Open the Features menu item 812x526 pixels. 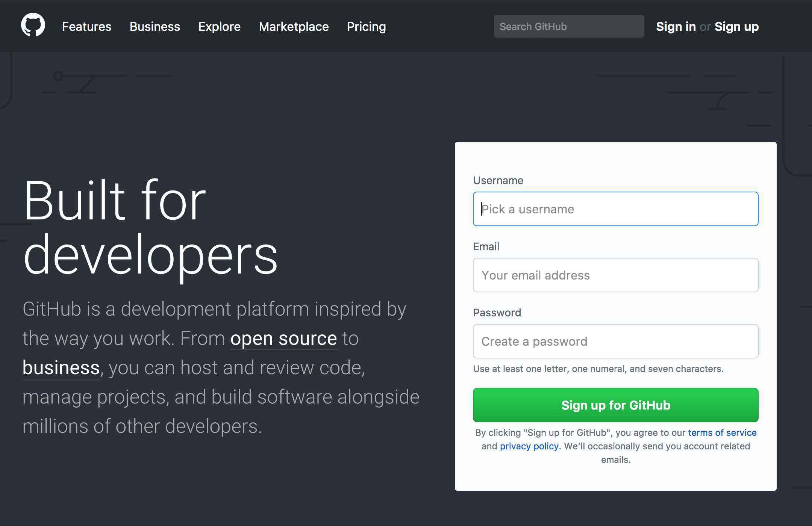point(86,27)
